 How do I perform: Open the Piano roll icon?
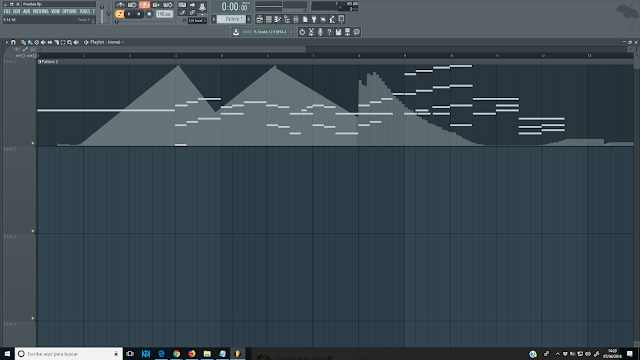click(278, 20)
